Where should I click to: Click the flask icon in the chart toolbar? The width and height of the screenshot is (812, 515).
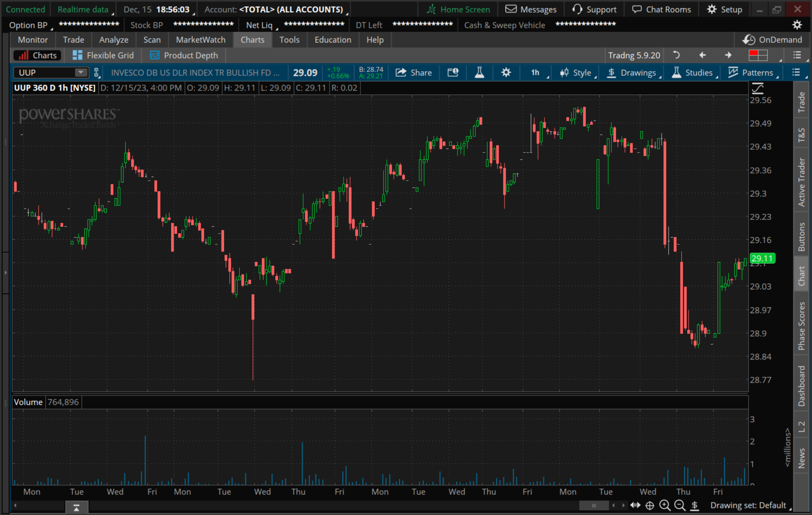pos(479,73)
